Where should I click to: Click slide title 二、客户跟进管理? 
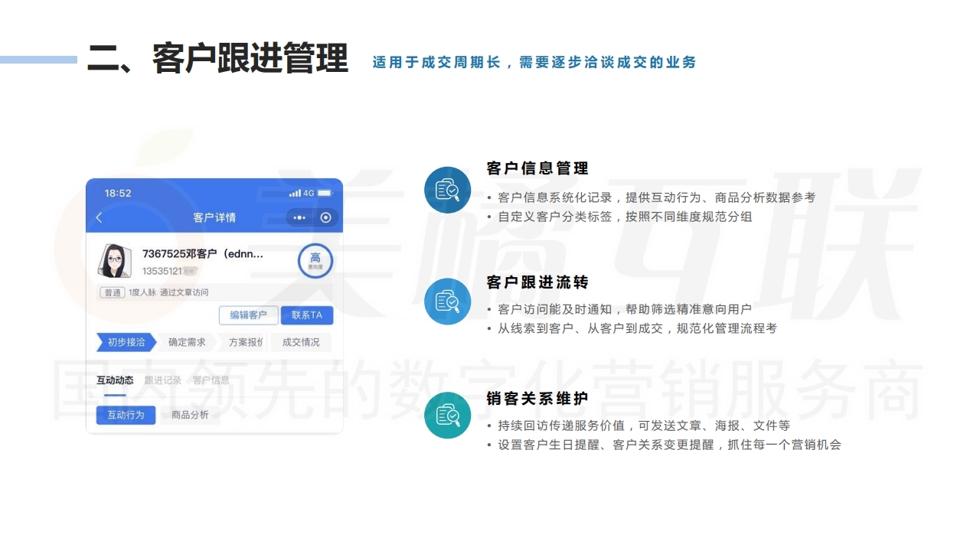pyautogui.click(x=218, y=58)
